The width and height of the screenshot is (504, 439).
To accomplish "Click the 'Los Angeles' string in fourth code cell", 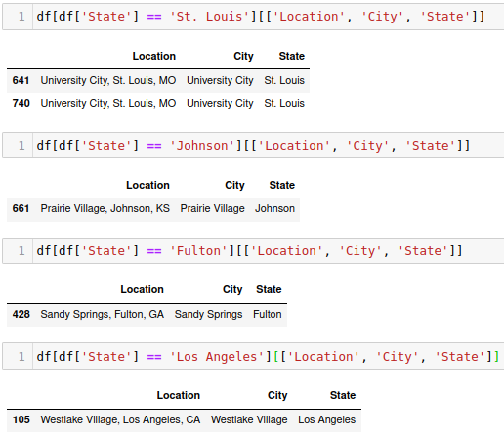I will click(217, 357).
